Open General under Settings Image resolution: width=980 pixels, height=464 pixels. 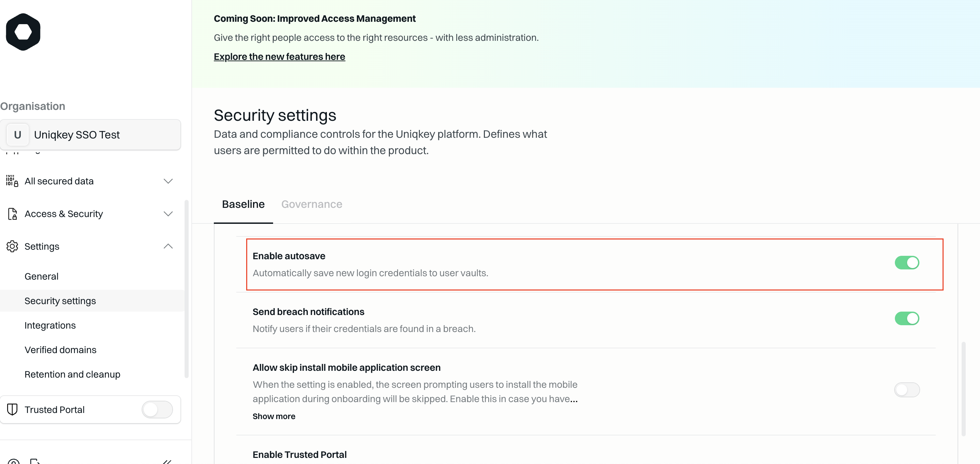point(42,277)
